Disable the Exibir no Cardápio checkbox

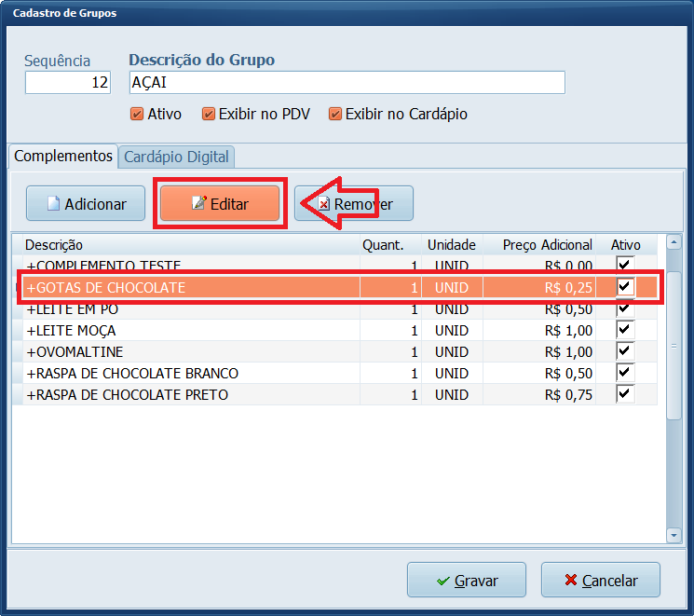[335, 115]
